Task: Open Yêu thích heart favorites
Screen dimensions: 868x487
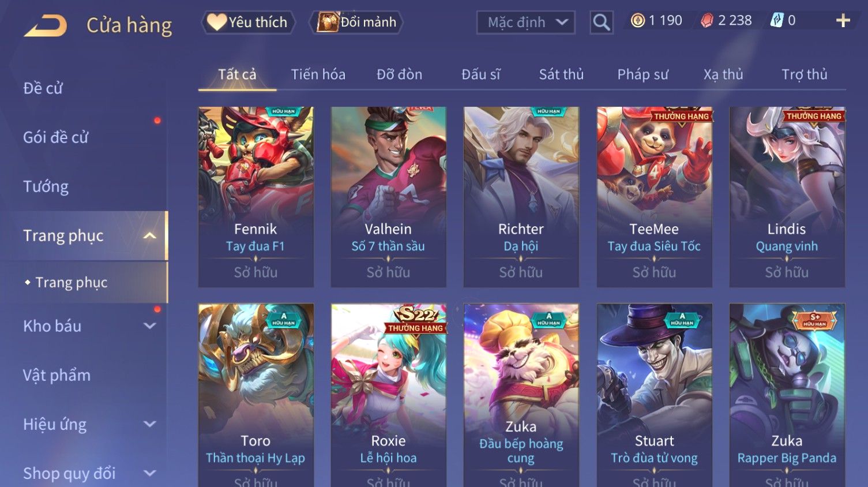Action: coord(248,22)
